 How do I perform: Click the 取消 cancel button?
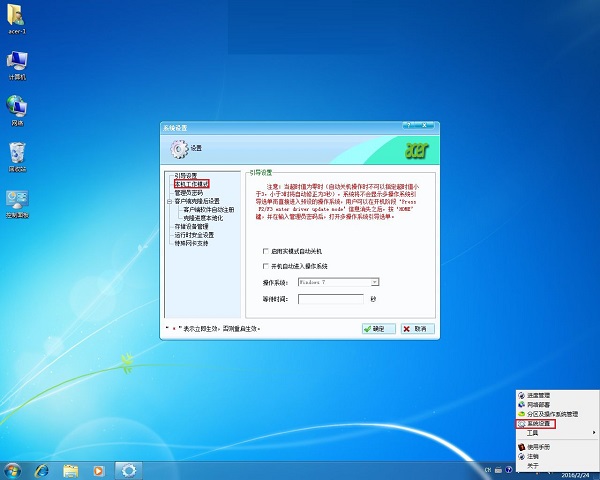tap(418, 329)
